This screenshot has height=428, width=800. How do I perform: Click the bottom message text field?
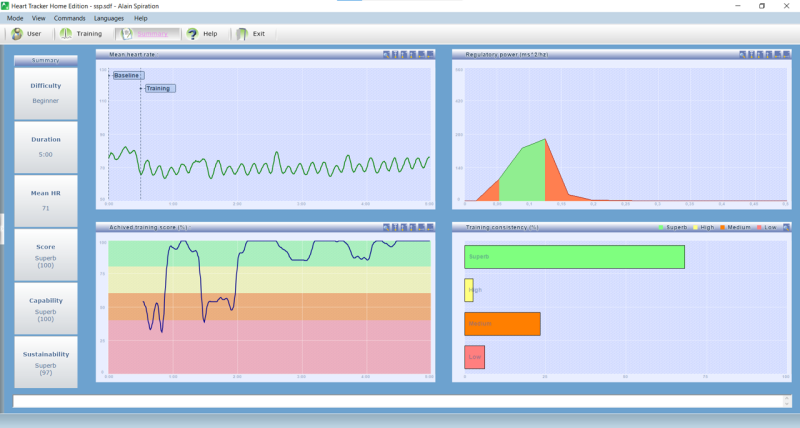(398, 401)
